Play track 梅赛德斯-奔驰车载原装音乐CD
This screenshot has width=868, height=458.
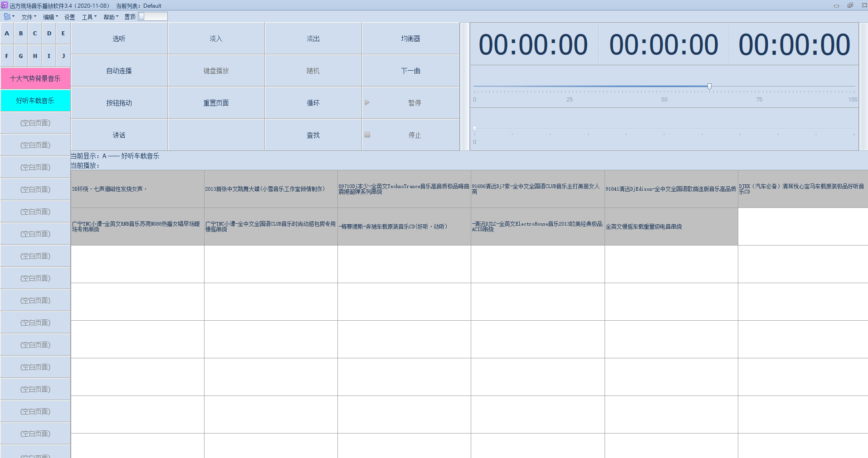point(404,227)
